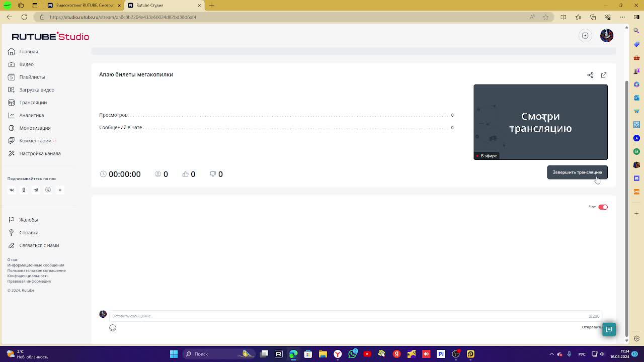Open Справка help page
This screenshot has width=644, height=362.
tap(23, 233)
